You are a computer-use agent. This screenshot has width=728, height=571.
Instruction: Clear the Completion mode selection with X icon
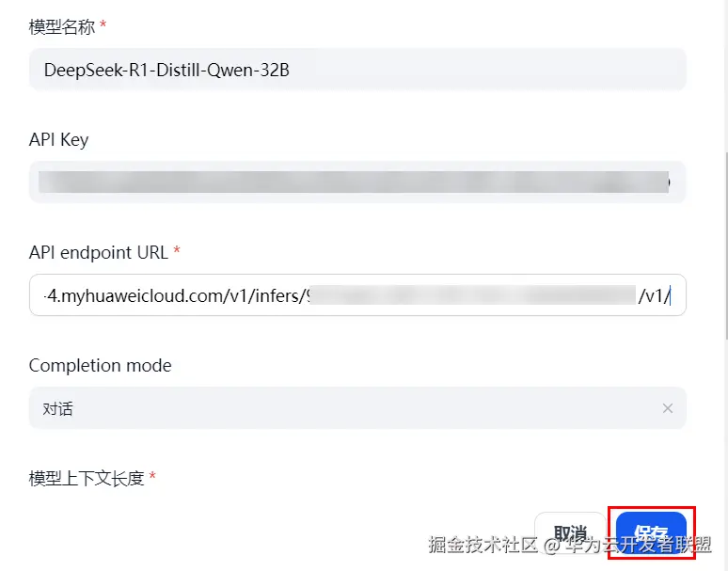tap(668, 408)
